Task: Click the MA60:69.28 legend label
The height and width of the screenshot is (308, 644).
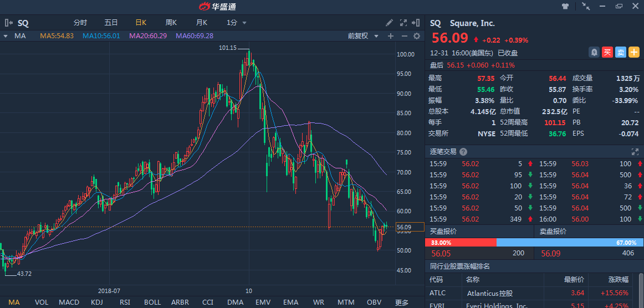Action: [x=195, y=36]
